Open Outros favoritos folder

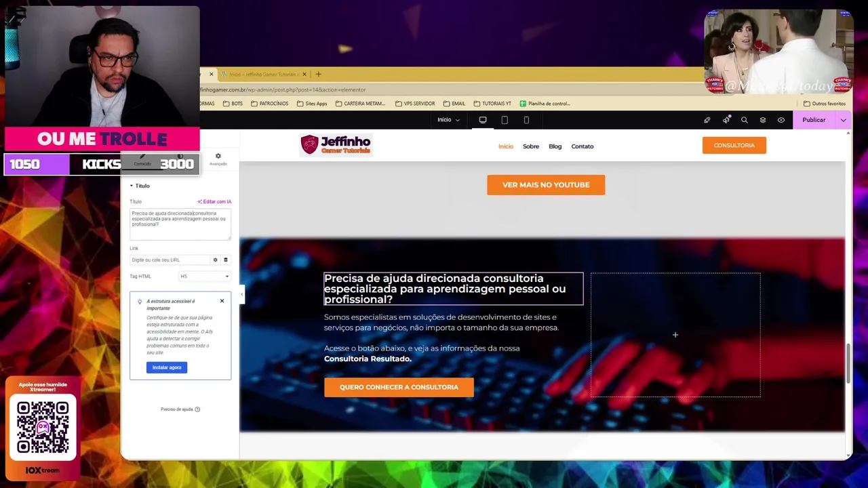click(824, 104)
